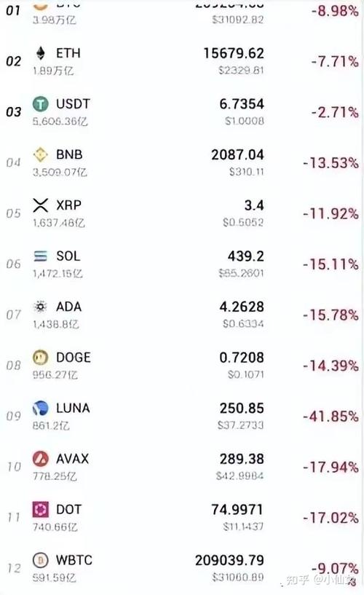Click the LUNA coin icon
Screen dimensions: 364x595
point(40,409)
